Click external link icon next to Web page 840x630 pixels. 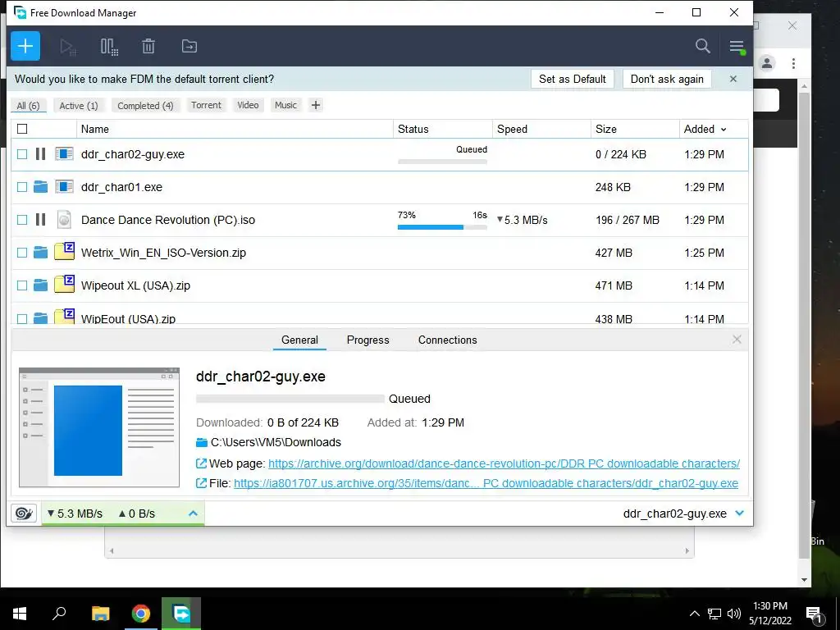[x=202, y=463]
